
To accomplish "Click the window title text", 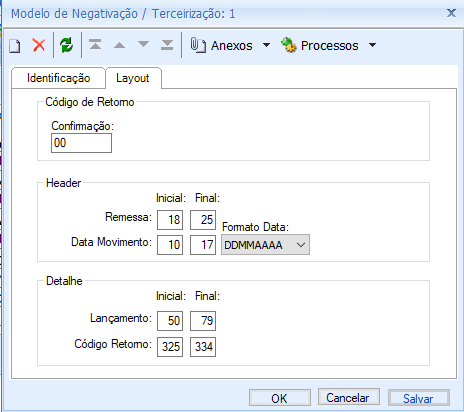I will coord(123,14).
